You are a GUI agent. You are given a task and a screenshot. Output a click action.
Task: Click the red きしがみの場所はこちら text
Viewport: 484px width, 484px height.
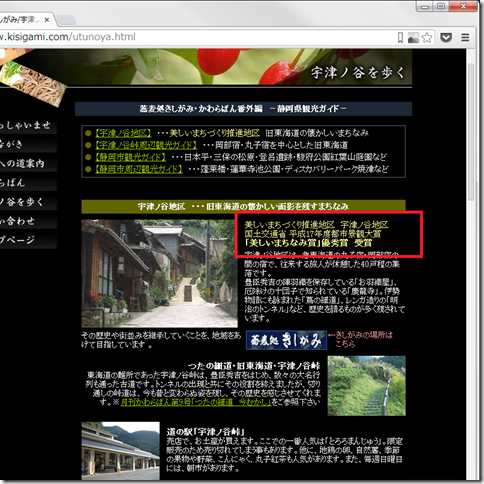pyautogui.click(x=360, y=339)
